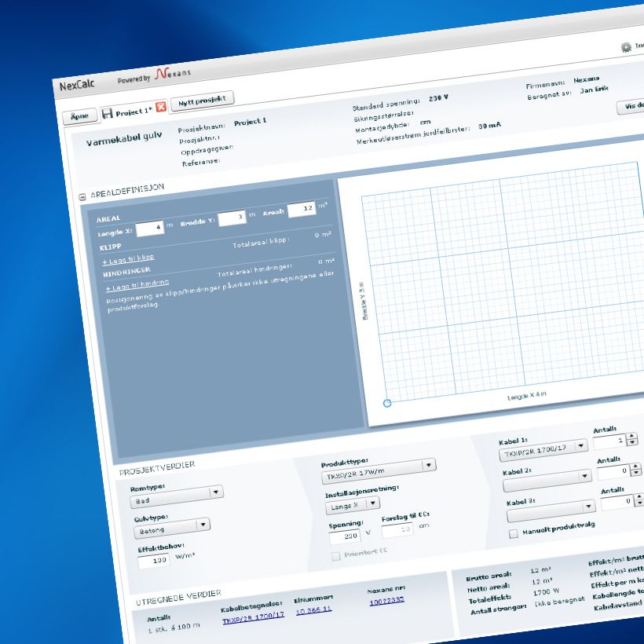
Task: Open the Romtype dropdown
Action: click(177, 496)
